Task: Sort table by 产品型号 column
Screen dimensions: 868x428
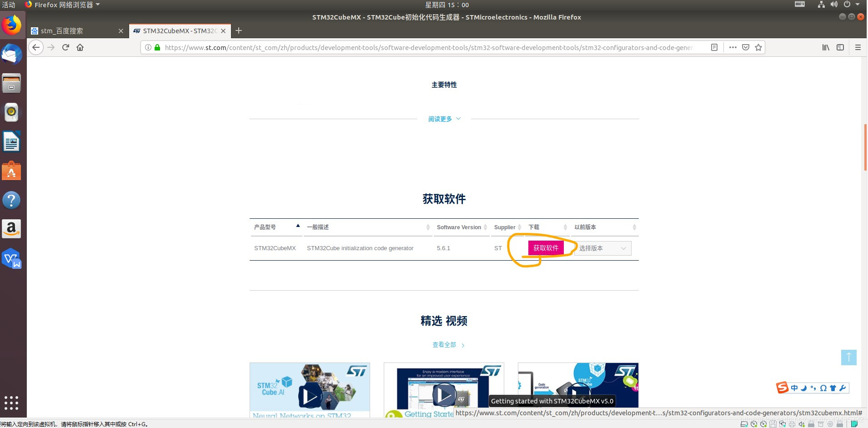Action: (x=276, y=227)
